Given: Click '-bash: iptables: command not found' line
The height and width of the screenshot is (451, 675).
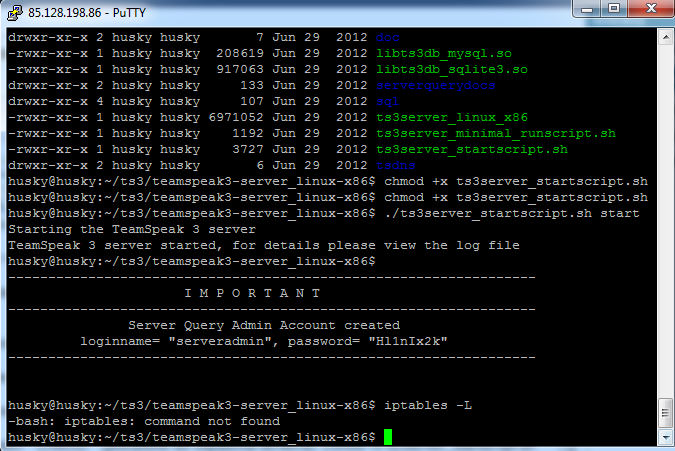Looking at the screenshot, I should [144, 421].
